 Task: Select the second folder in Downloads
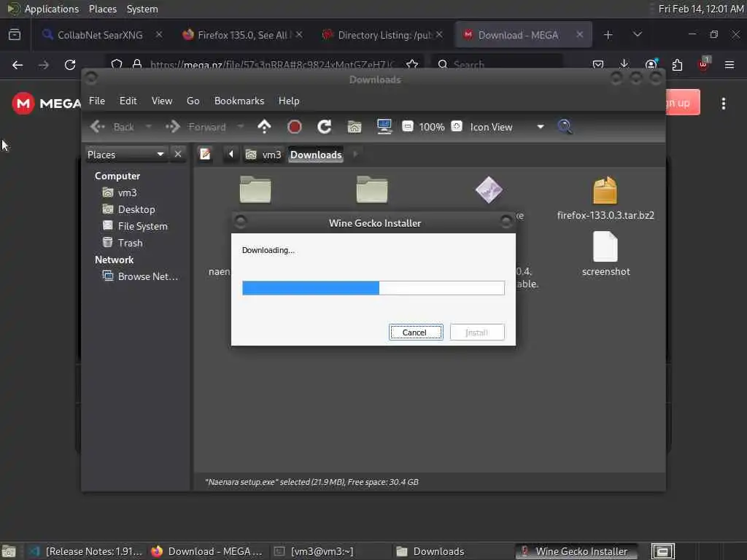click(x=372, y=190)
